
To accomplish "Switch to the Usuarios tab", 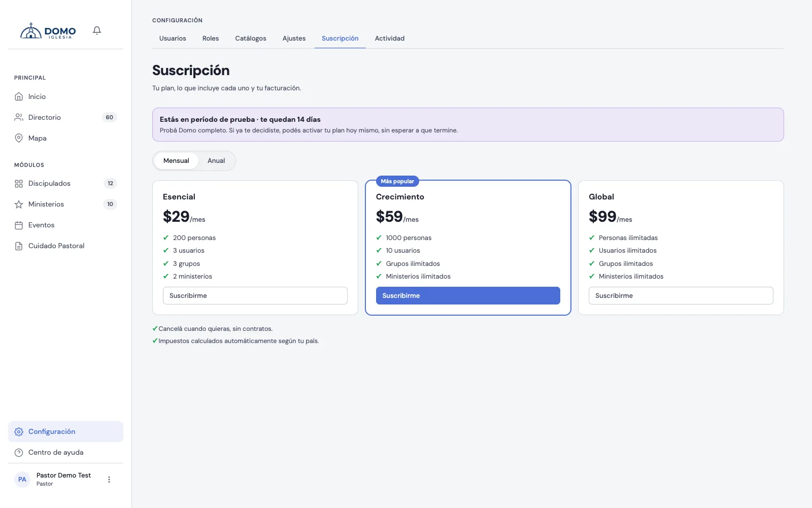I will pos(173,39).
